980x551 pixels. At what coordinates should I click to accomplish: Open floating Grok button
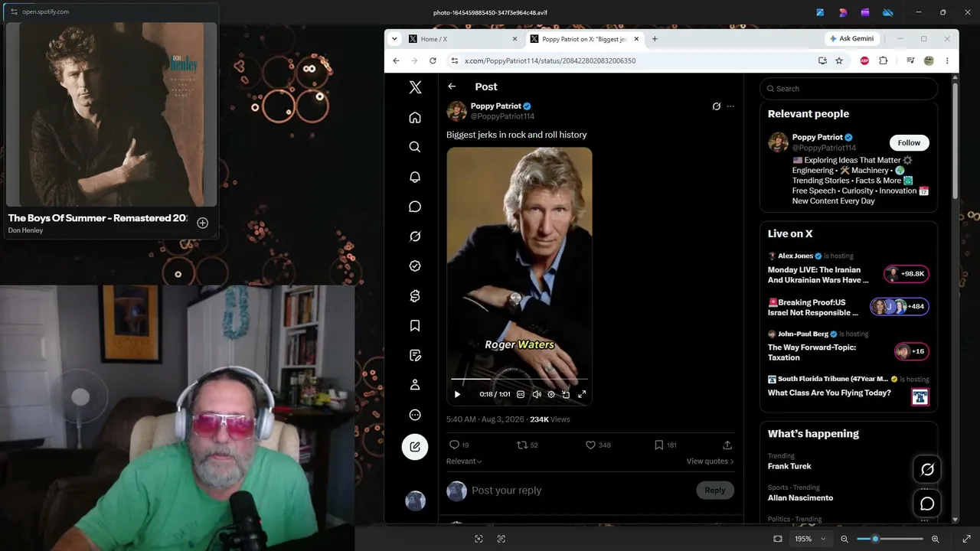[x=927, y=469]
